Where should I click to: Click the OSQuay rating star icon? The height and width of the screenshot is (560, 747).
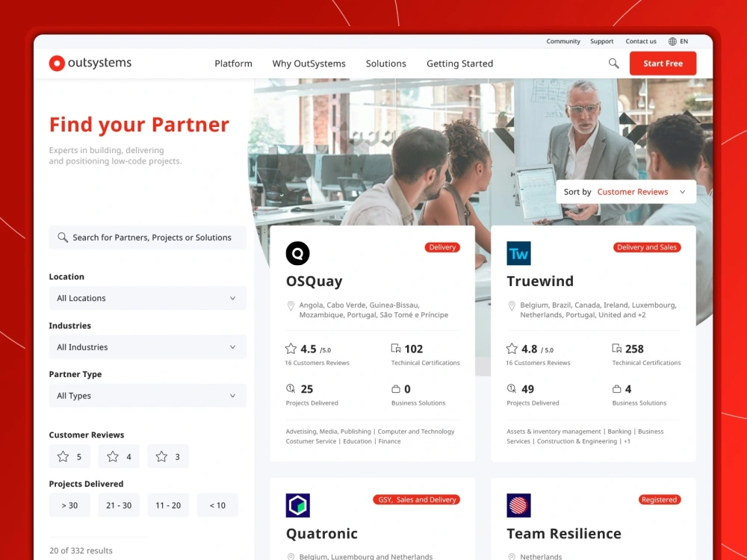pyautogui.click(x=291, y=349)
